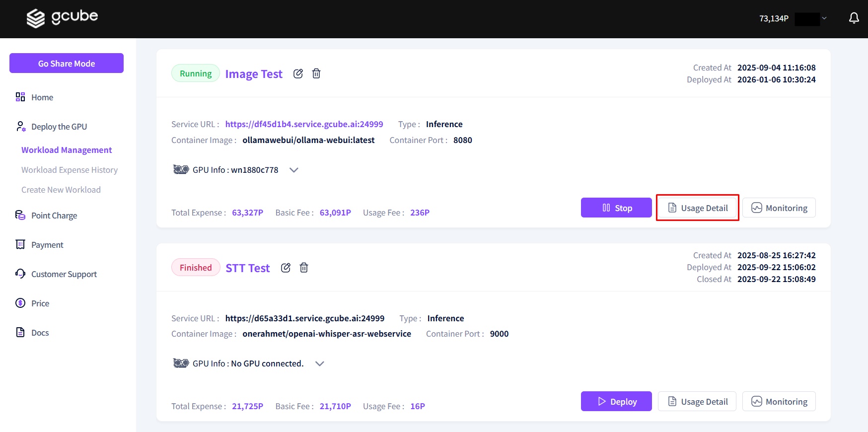This screenshot has height=432, width=868.
Task: Click the gcube logo
Action: click(x=62, y=18)
